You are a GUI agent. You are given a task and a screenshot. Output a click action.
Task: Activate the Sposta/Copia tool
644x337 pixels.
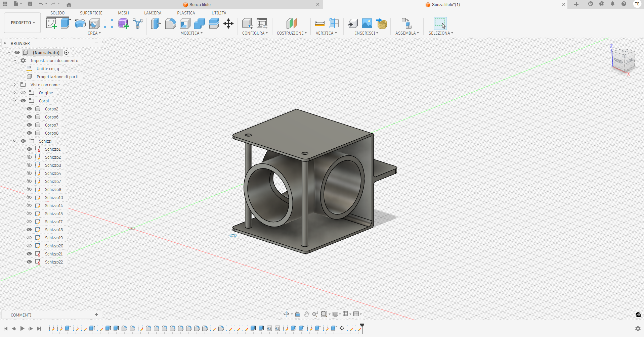[228, 23]
